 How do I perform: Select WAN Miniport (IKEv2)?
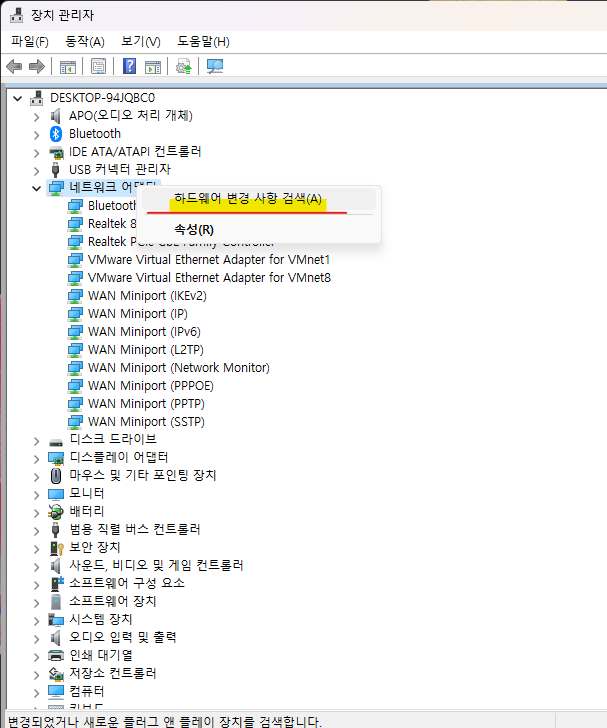click(x=147, y=296)
